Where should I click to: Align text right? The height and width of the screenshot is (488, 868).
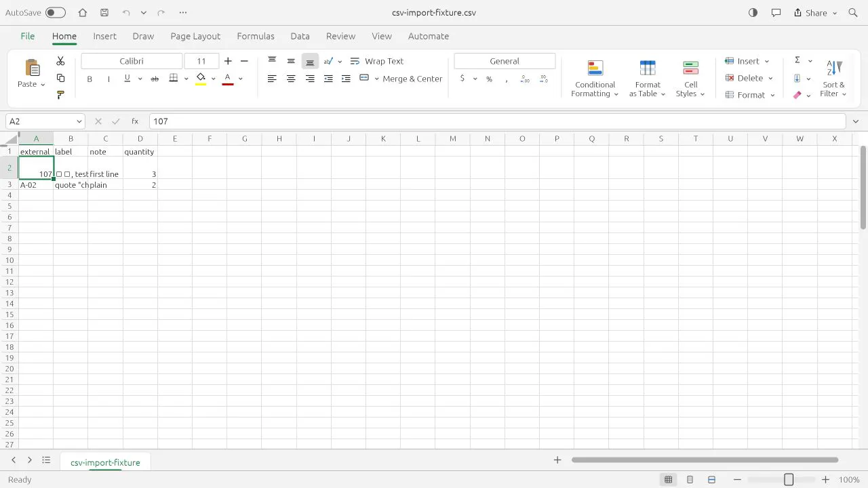pos(310,79)
